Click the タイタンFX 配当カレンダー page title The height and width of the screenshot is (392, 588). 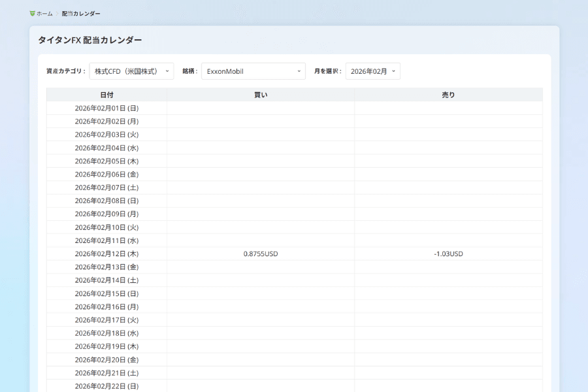(90, 40)
